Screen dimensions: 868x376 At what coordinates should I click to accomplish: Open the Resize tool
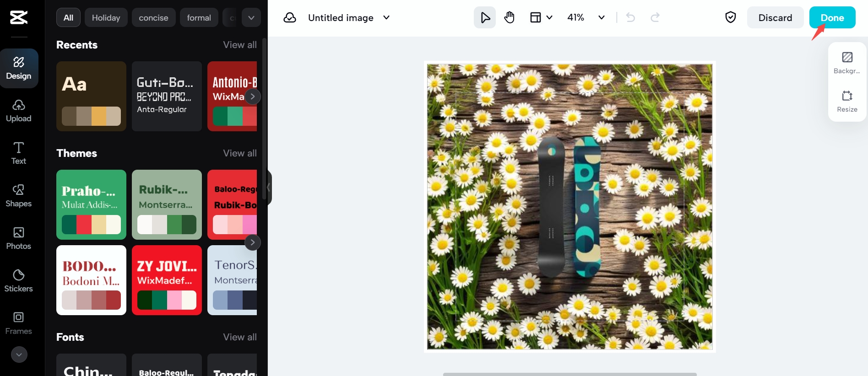point(847,102)
